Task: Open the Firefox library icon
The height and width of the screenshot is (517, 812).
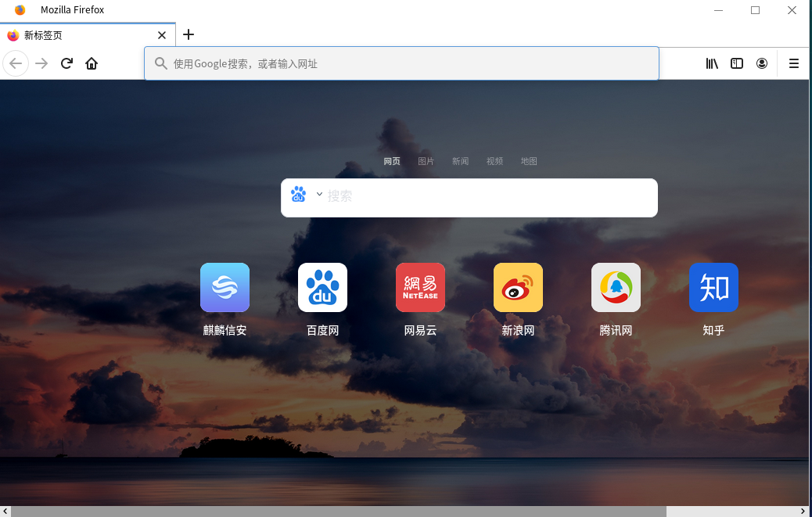Action: point(712,63)
